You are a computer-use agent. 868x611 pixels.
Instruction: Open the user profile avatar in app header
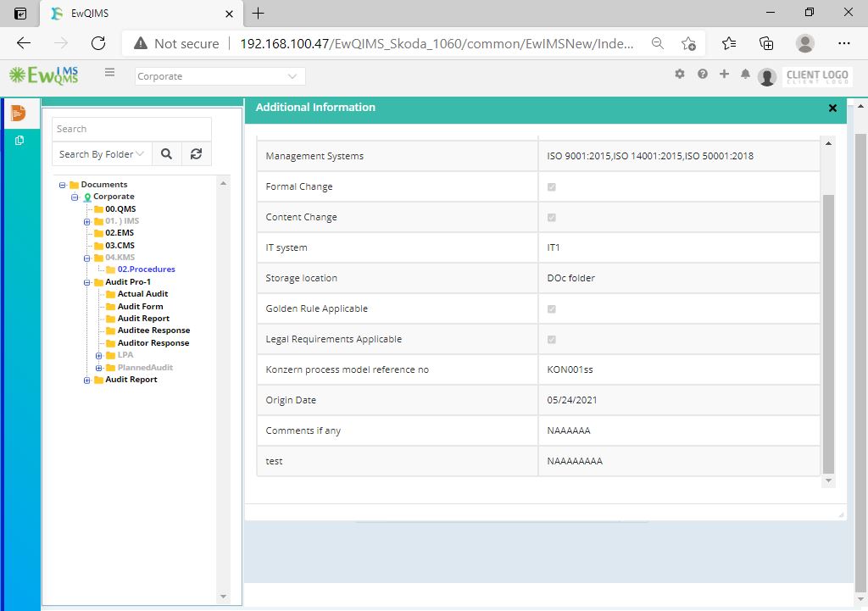[x=766, y=76]
